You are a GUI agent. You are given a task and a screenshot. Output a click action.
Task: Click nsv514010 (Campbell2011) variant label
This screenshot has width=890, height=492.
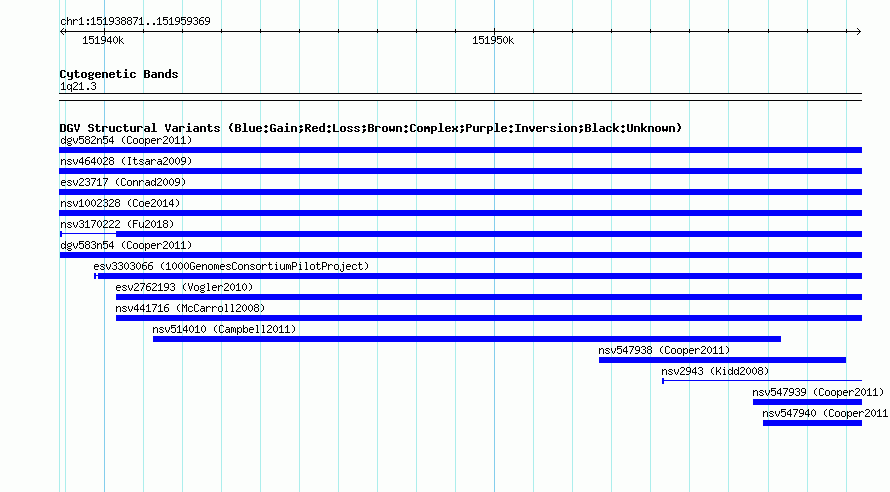click(224, 329)
